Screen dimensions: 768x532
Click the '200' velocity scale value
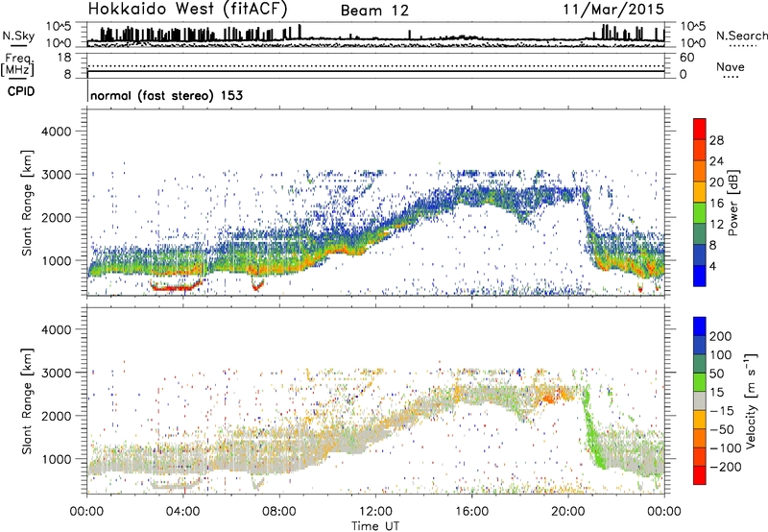pos(721,336)
